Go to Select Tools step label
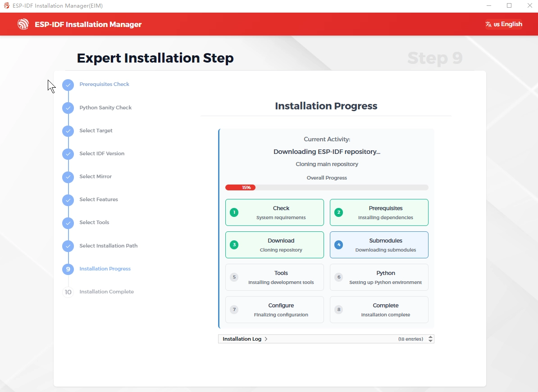The width and height of the screenshot is (538, 392). click(x=94, y=222)
